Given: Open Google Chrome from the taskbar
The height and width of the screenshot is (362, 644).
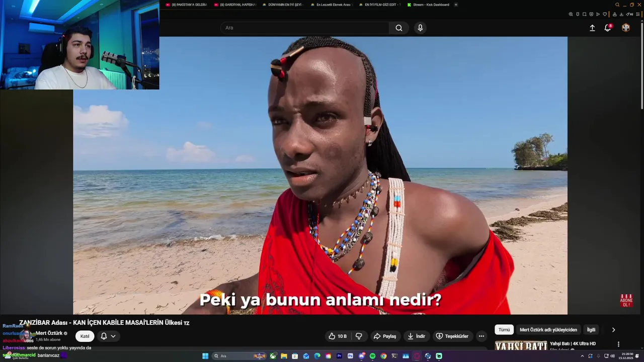Looking at the screenshot, I should click(383, 356).
